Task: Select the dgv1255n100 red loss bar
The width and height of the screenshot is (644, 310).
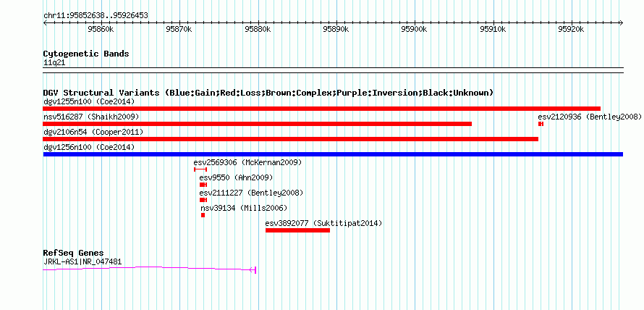Action: (321, 109)
